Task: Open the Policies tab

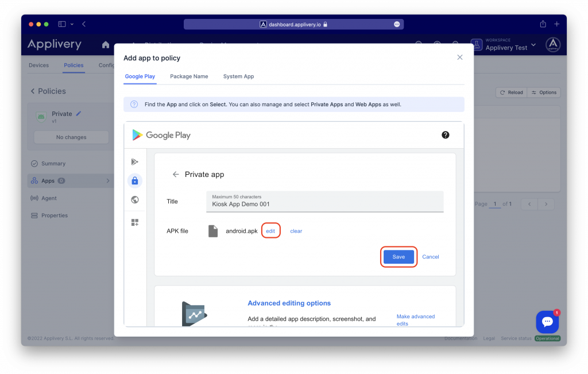Action: point(73,65)
